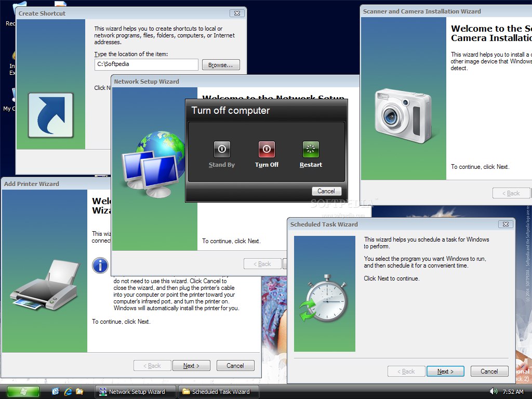Image resolution: width=532 pixels, height=399 pixels.
Task: Launch Internet Explorer from quick launch
Action: click(68, 392)
